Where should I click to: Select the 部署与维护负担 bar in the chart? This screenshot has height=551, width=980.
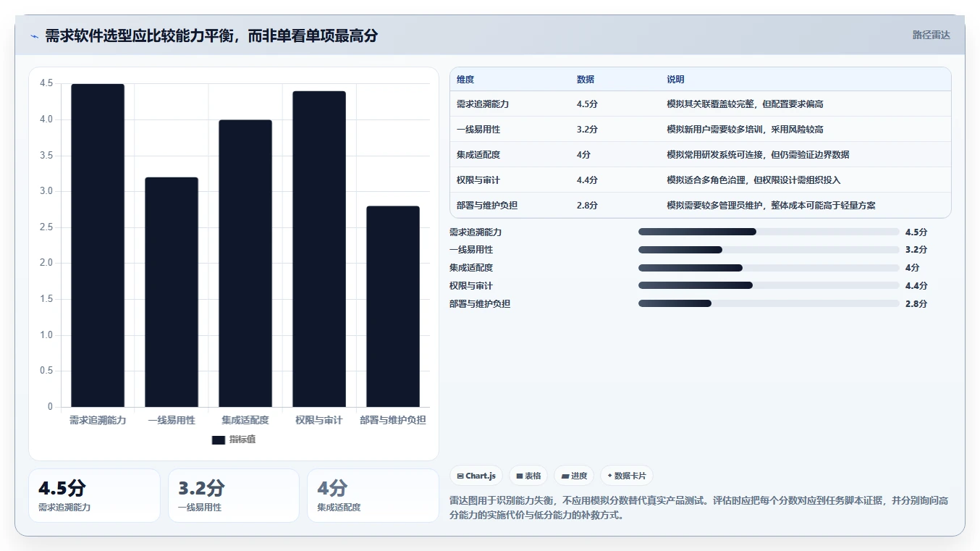393,306
